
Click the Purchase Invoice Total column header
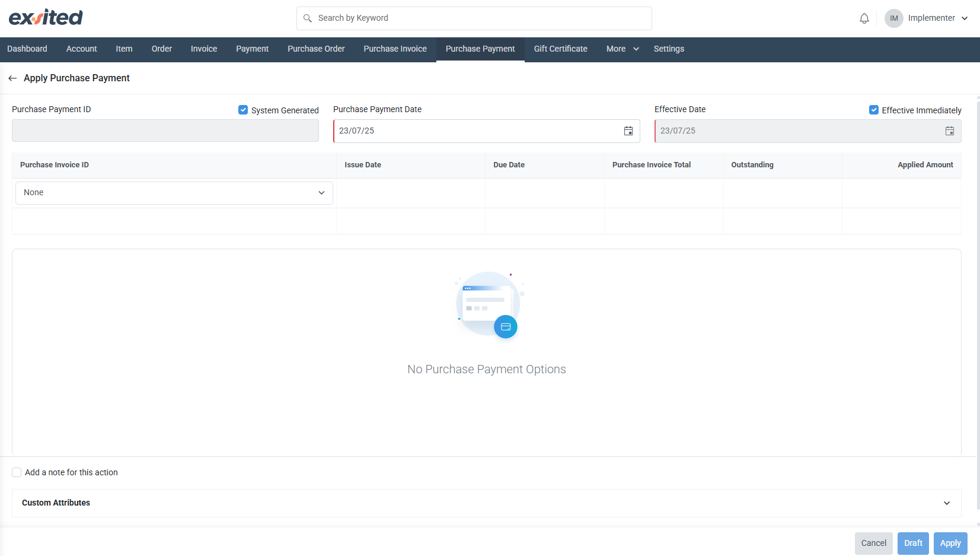click(664, 165)
